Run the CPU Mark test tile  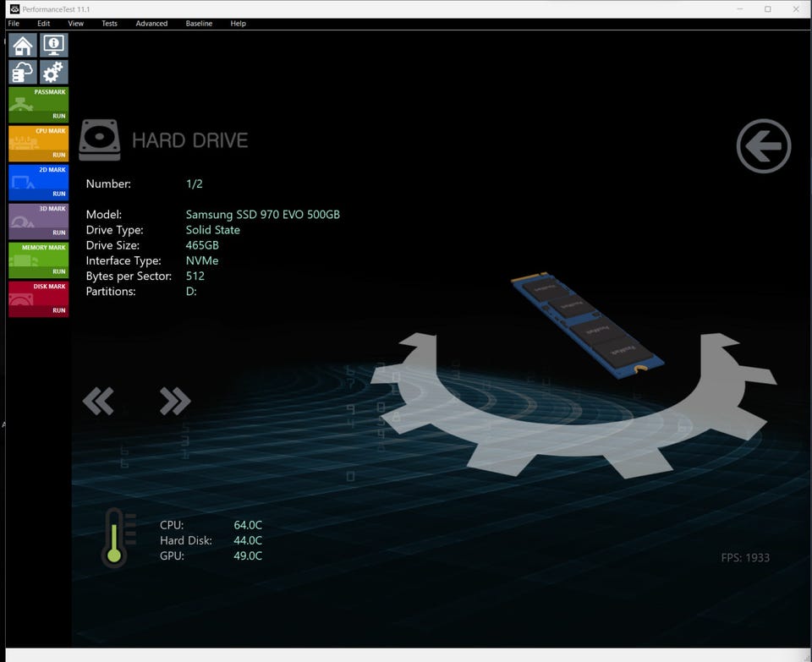(x=38, y=144)
